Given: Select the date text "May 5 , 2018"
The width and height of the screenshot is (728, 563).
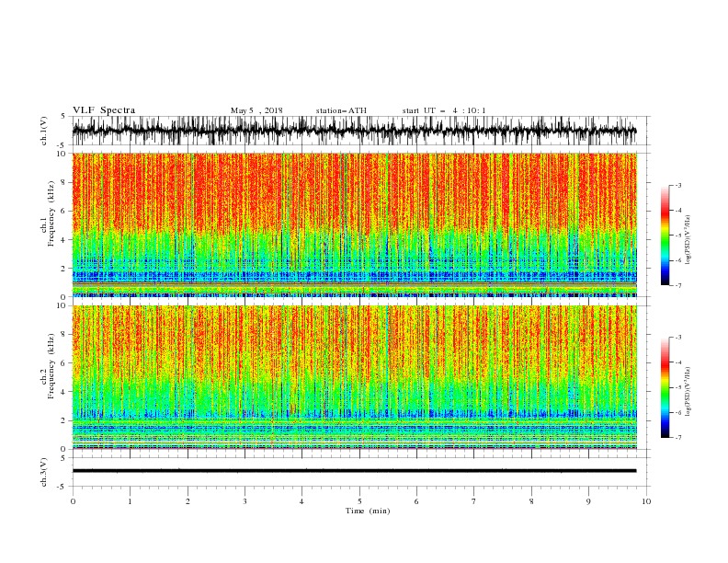Looking at the screenshot, I should [256, 110].
